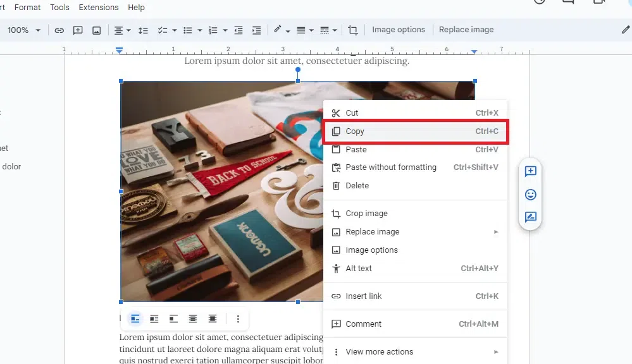This screenshot has width=632, height=364.
Task: Click the Decrease indent icon
Action: point(239,30)
